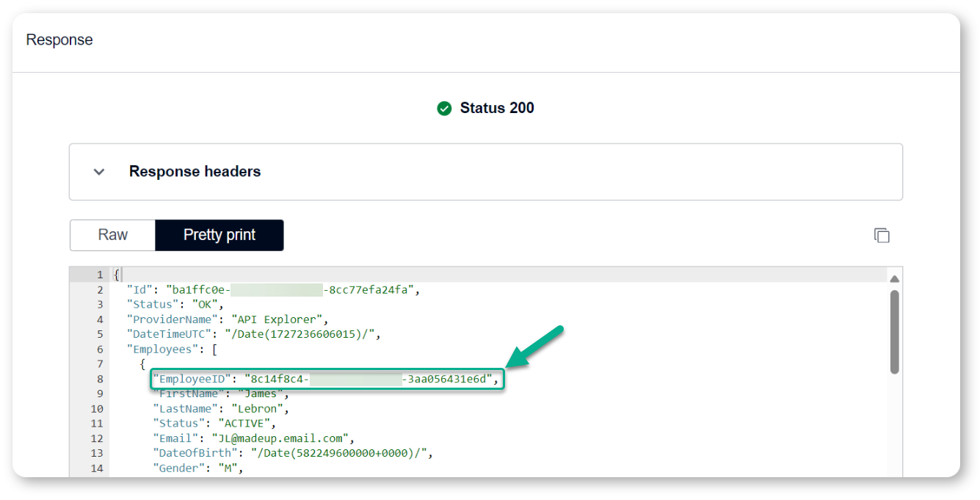The image size is (980, 500).
Task: Click the "Response" panel heading
Action: pos(59,40)
